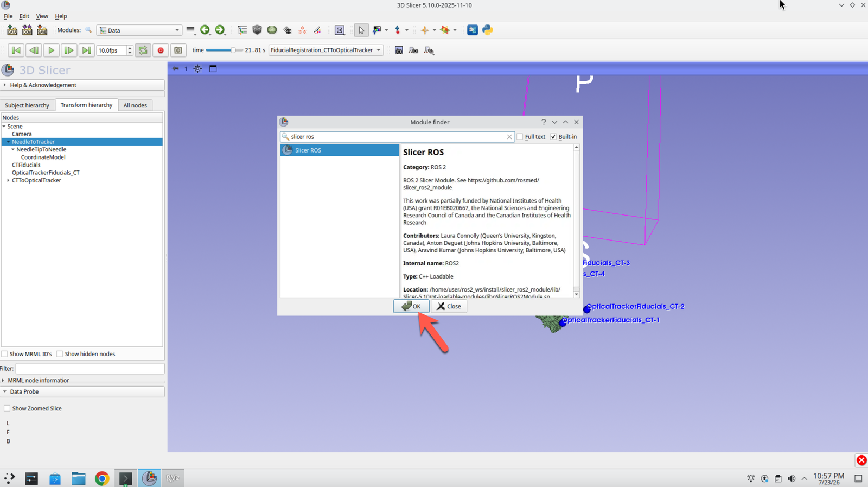
Task: Open the view layout selector icon
Action: pyautogui.click(x=340, y=30)
